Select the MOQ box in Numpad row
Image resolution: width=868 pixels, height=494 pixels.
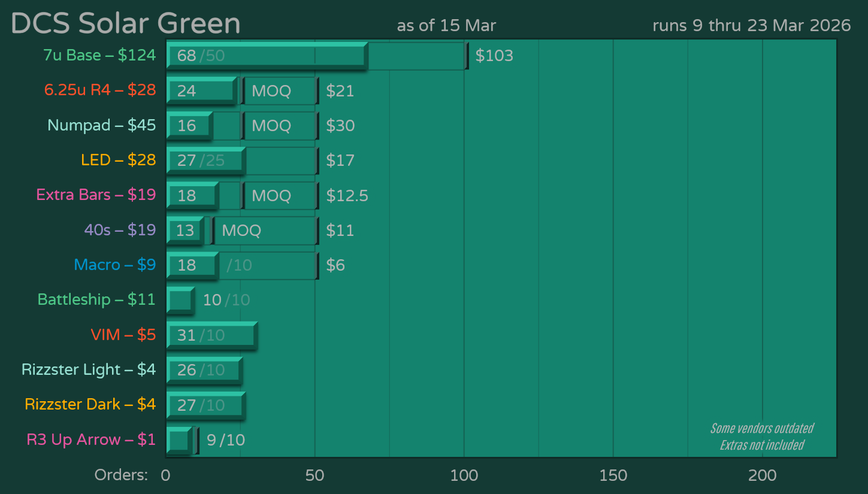pyautogui.click(x=279, y=126)
